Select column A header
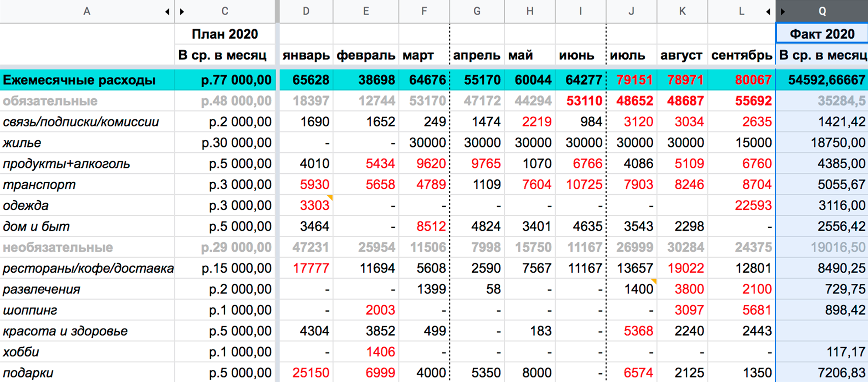Image resolution: width=868 pixels, height=382 pixels. click(87, 11)
